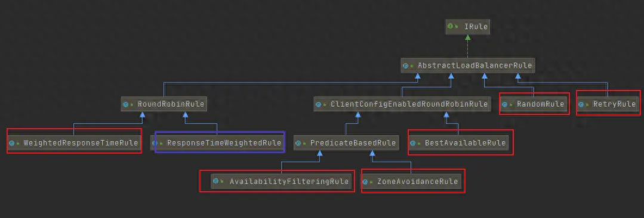Click the RoundRobinRule class icon
Viewport: 644px width, 218px height.
(126, 104)
